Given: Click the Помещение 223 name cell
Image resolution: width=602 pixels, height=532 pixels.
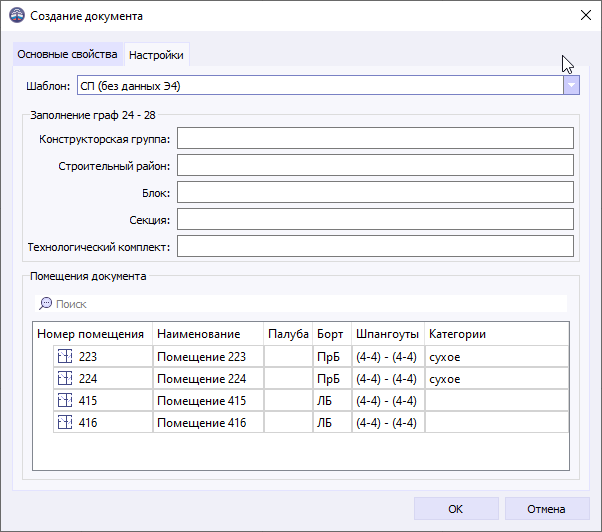Looking at the screenshot, I should click(208, 357).
